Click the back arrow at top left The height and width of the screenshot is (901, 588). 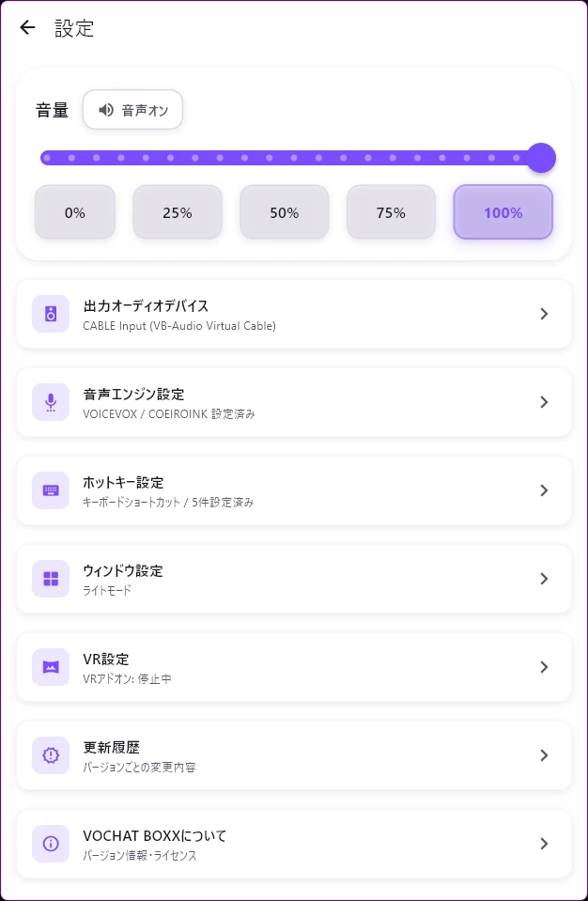tap(27, 27)
